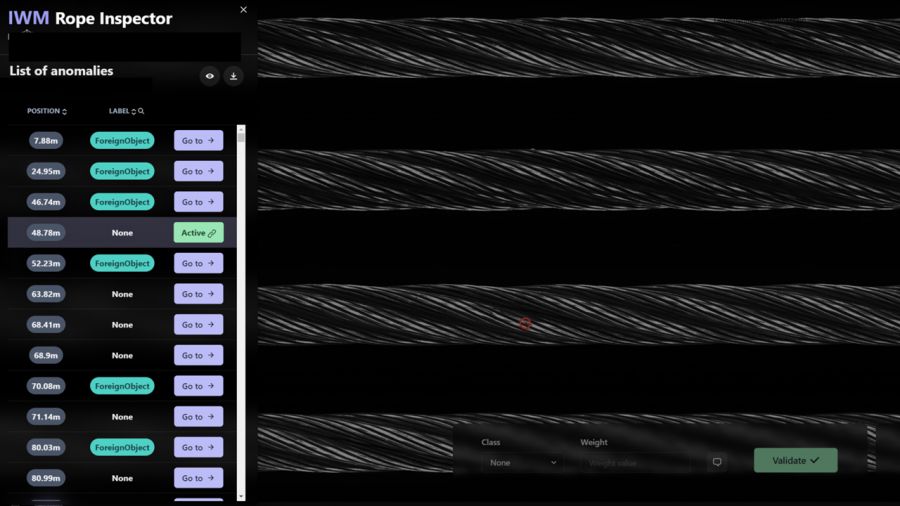The width and height of the screenshot is (900, 506).
Task: Click the red anomaly marker on the rope
Action: (x=524, y=323)
